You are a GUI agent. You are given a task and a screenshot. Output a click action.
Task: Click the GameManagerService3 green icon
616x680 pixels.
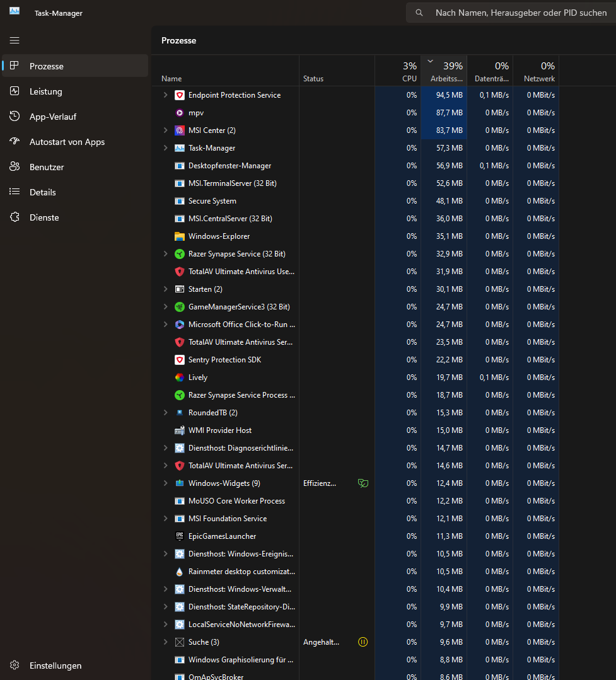click(x=180, y=307)
